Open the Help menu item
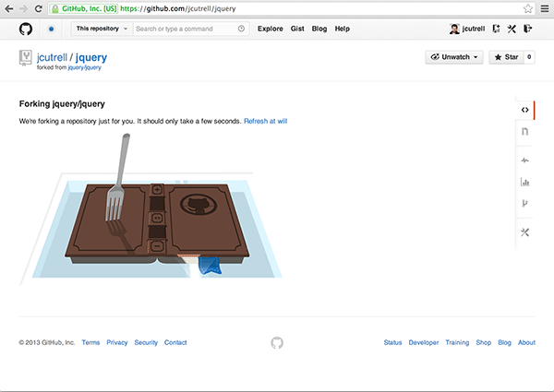 [342, 29]
